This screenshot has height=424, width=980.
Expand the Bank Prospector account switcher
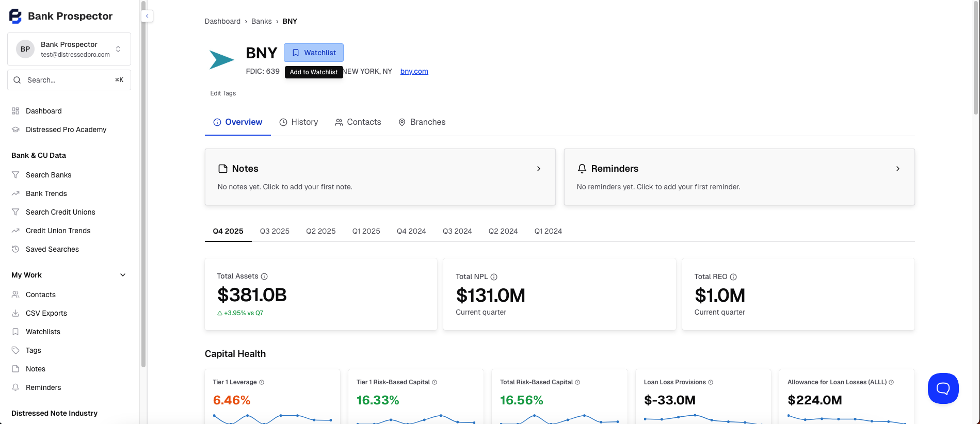coord(69,49)
